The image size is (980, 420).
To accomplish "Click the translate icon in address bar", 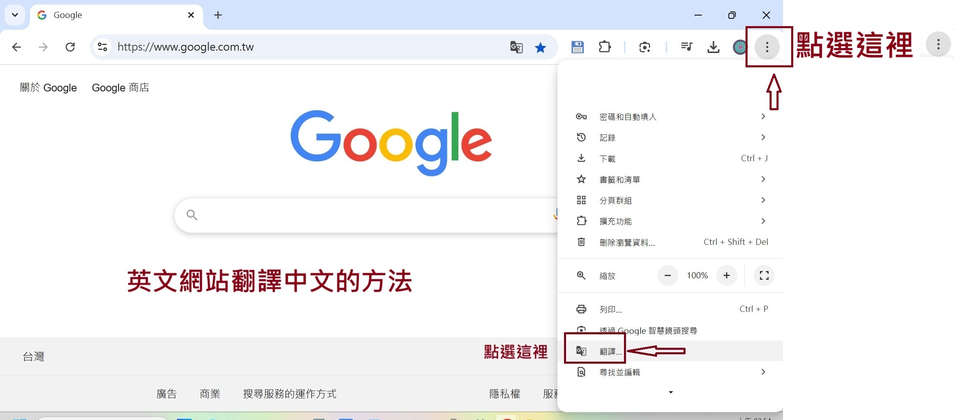I will coord(516,47).
